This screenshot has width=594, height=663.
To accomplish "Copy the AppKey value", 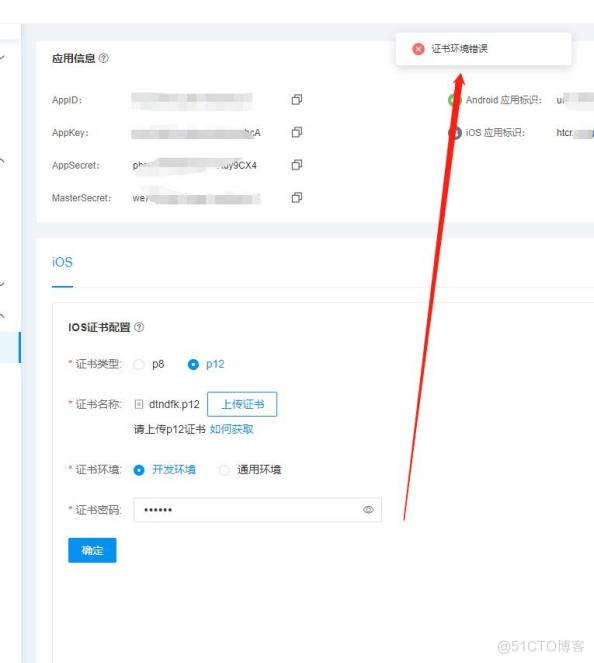I will 297,132.
